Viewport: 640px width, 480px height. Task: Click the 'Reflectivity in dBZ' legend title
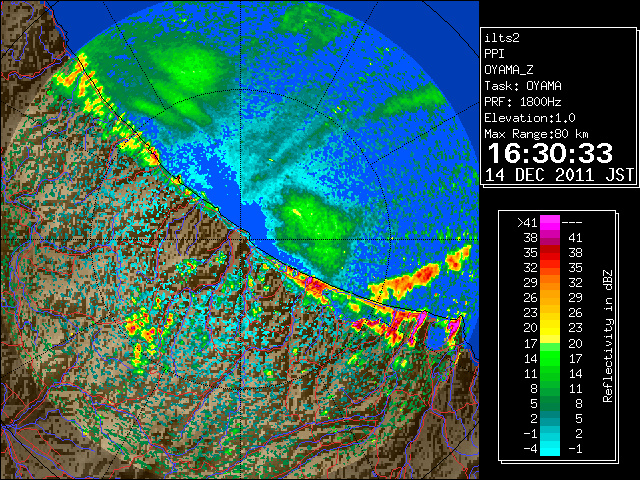coord(607,336)
